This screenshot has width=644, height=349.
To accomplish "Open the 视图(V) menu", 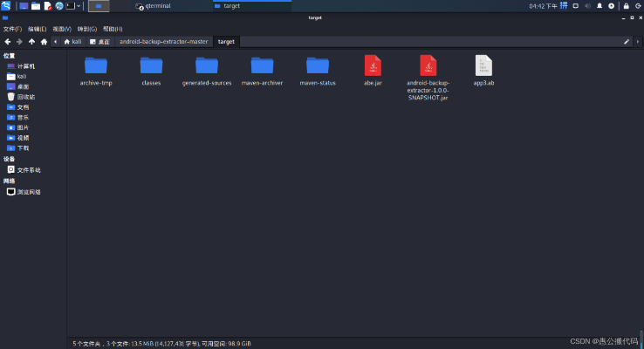I will click(61, 29).
